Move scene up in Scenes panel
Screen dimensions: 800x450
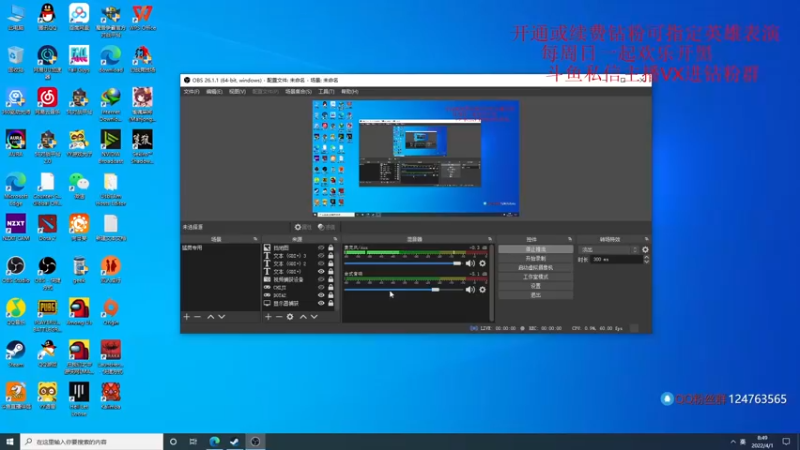pyautogui.click(x=211, y=317)
